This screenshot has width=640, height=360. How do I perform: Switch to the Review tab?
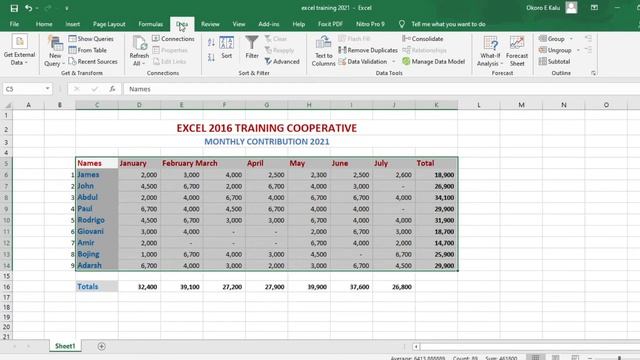click(210, 24)
